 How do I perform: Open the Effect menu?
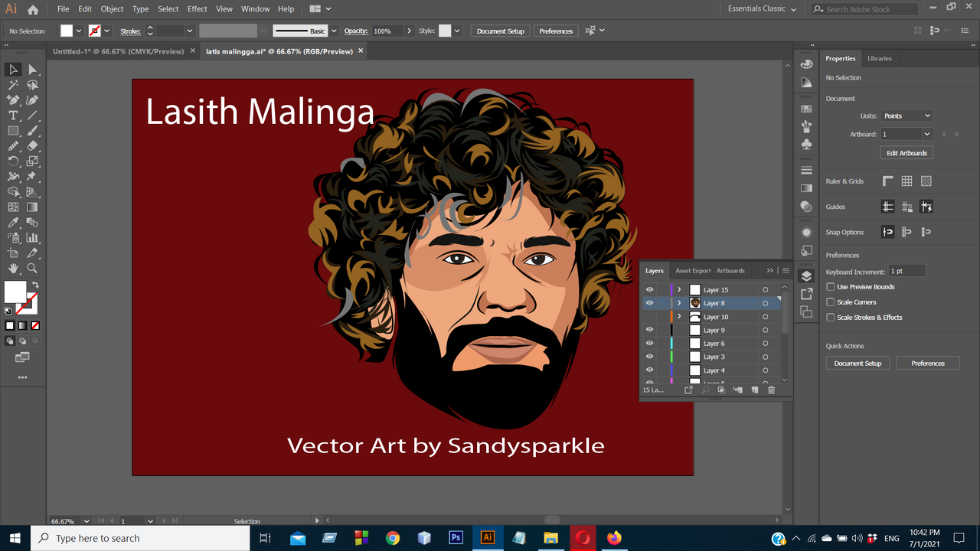(x=198, y=9)
